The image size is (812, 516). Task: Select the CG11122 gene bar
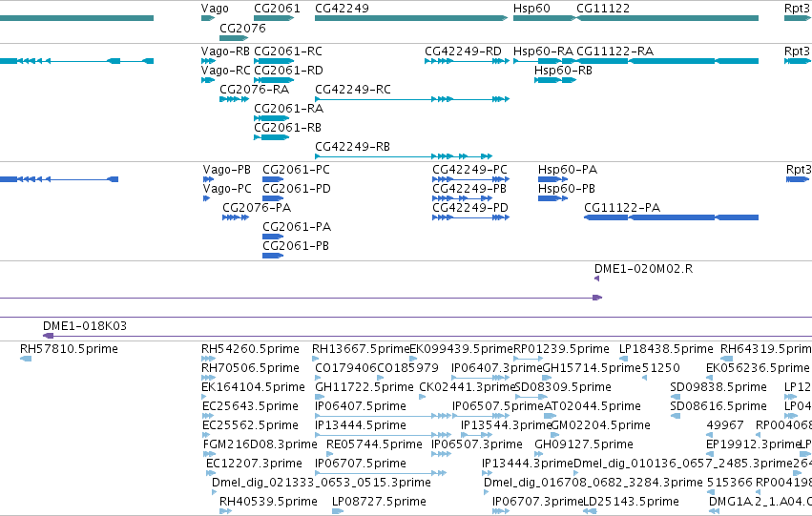point(668,18)
